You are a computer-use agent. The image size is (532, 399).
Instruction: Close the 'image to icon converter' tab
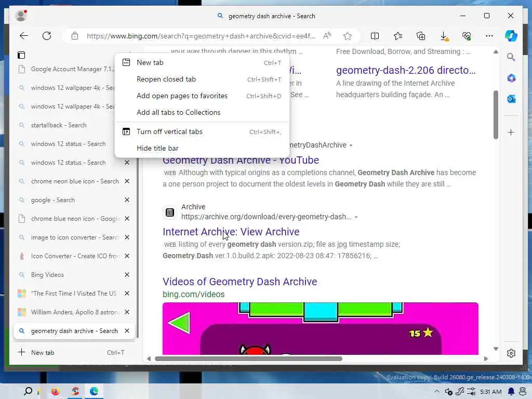point(127,237)
